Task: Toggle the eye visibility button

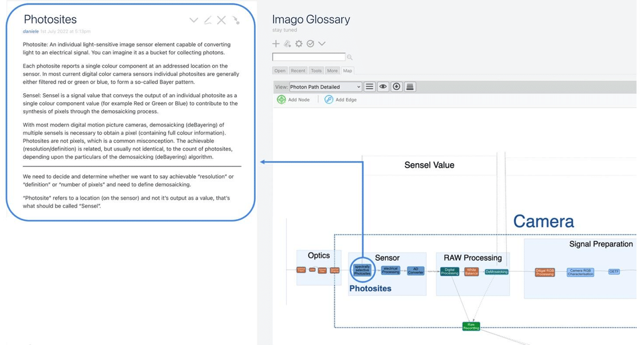Action: tap(383, 86)
